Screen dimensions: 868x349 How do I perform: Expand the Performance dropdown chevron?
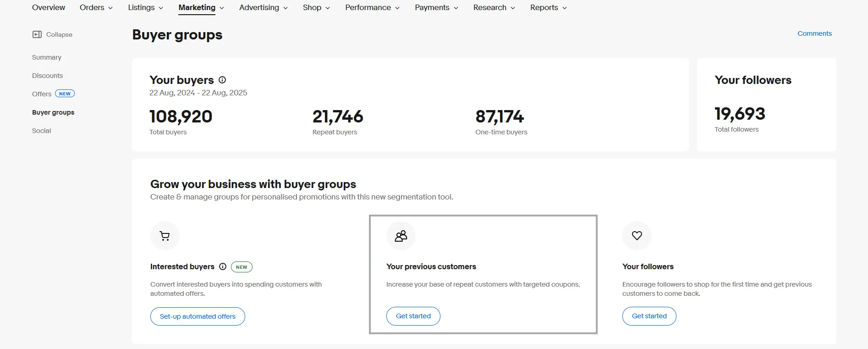[x=397, y=8]
